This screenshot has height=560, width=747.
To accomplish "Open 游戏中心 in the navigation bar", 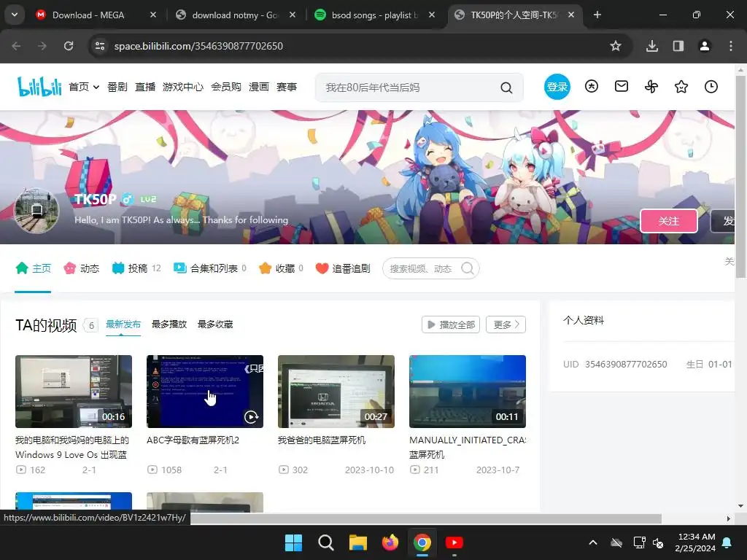I will [x=183, y=87].
